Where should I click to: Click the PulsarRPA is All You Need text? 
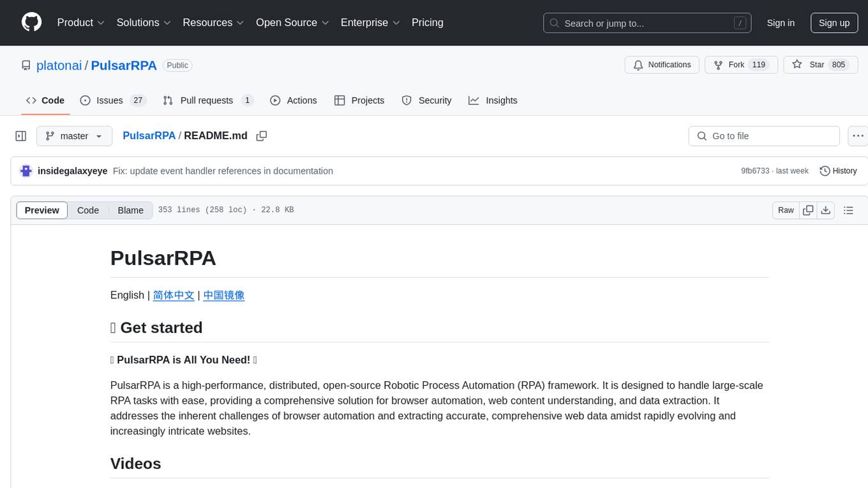coord(184,360)
